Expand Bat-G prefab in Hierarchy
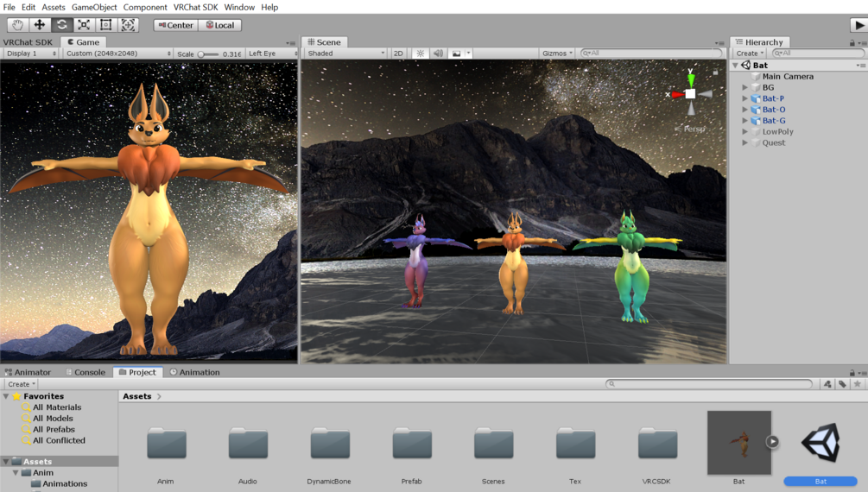Screen dimensions: 868x492 click(x=745, y=121)
